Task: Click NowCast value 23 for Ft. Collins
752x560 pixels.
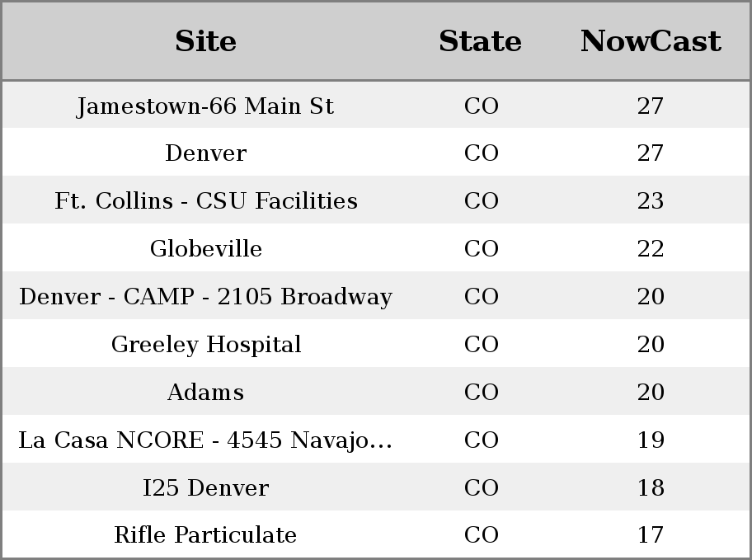Action: (651, 200)
